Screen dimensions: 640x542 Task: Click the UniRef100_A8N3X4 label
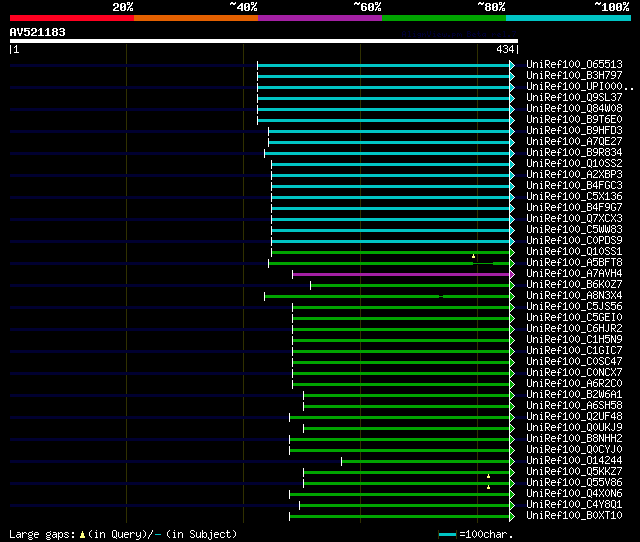574,296
